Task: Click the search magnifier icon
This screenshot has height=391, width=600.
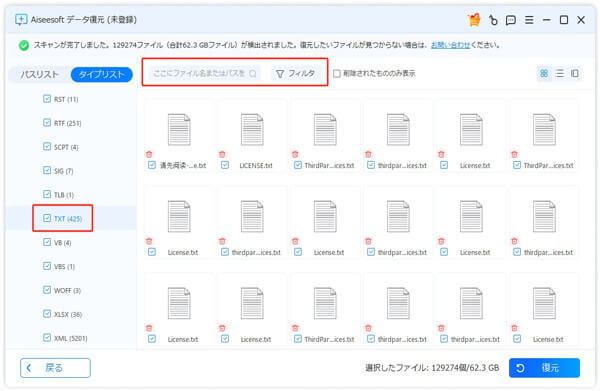Action: pos(253,73)
